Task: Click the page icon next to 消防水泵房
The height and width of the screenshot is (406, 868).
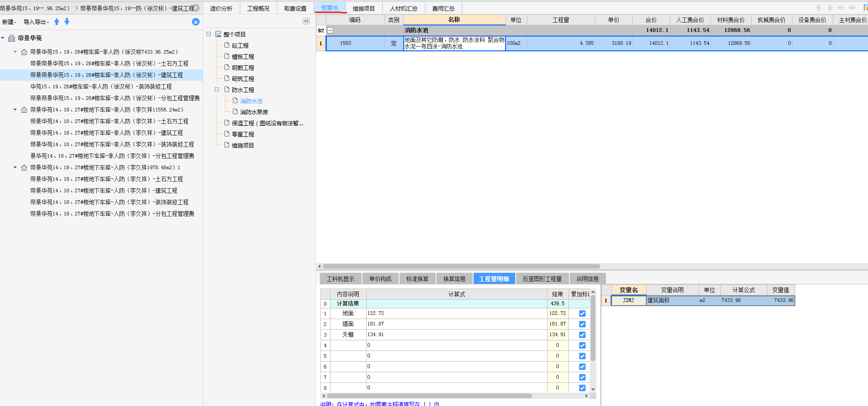Action: [x=235, y=112]
